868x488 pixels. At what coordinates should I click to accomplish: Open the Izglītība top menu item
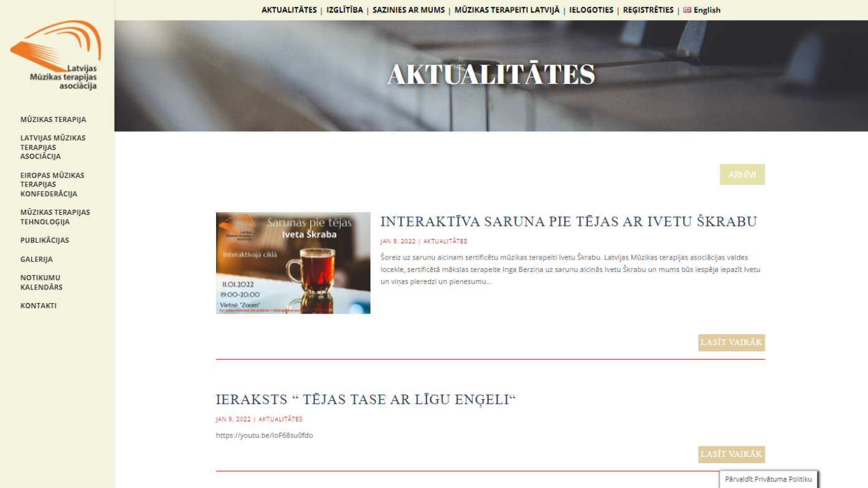(x=344, y=10)
